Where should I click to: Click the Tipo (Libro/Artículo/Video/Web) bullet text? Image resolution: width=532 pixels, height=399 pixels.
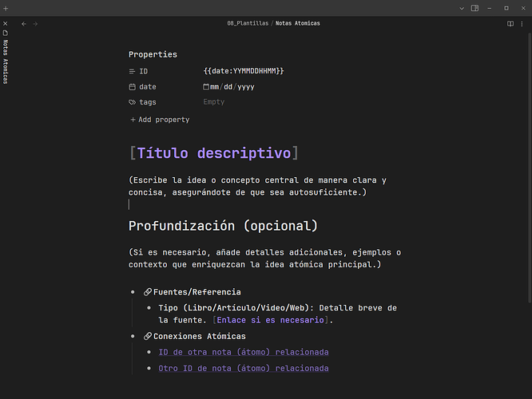tap(277, 314)
